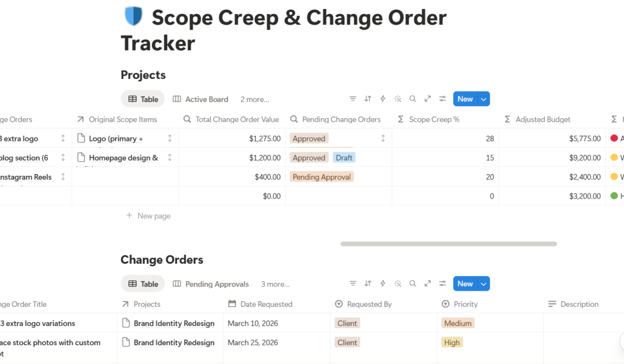624x364 pixels.
Task: Expand Projects to full page via diagonal arrows icon
Action: (427, 99)
